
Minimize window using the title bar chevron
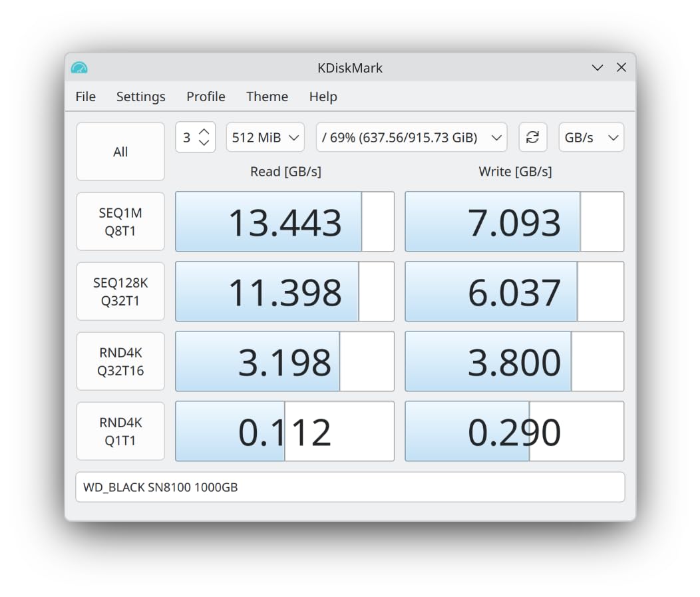coord(598,68)
